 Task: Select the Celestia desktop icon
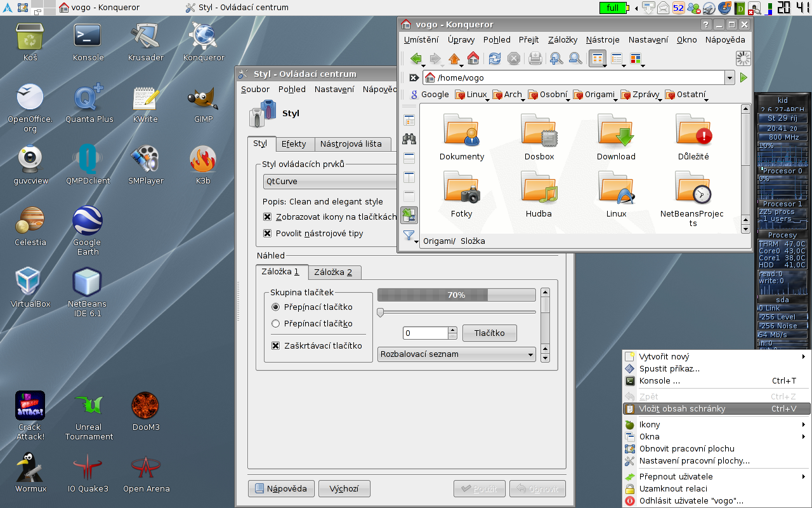[30, 227]
